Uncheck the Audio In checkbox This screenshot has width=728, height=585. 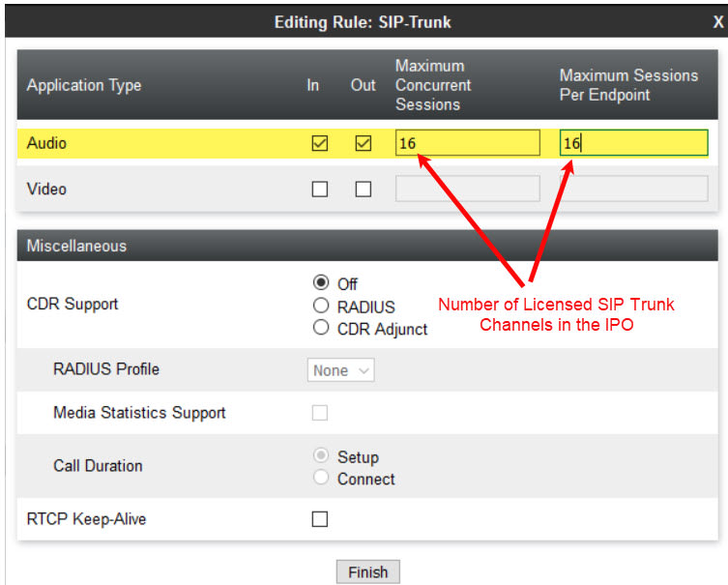pos(319,143)
